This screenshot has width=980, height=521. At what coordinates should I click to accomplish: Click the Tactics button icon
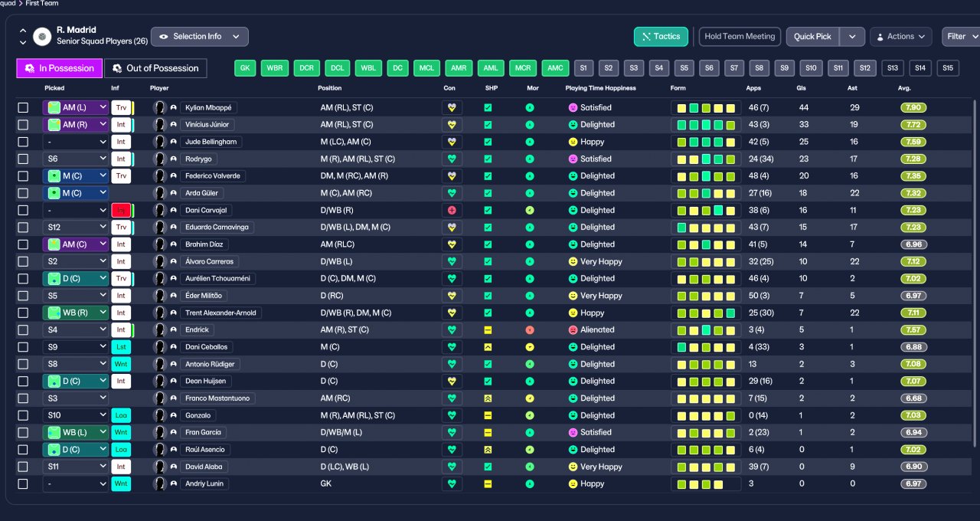[x=647, y=37]
